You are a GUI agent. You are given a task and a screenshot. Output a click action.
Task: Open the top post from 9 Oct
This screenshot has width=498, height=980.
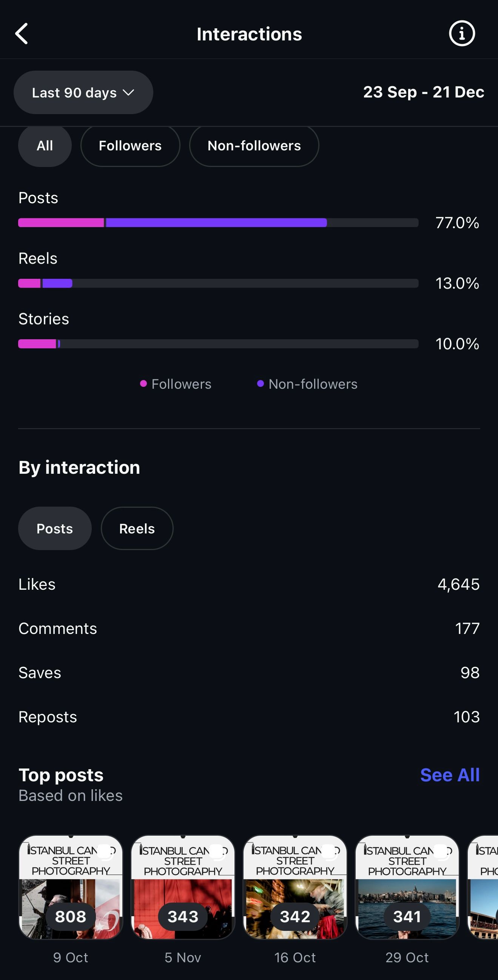(71, 887)
